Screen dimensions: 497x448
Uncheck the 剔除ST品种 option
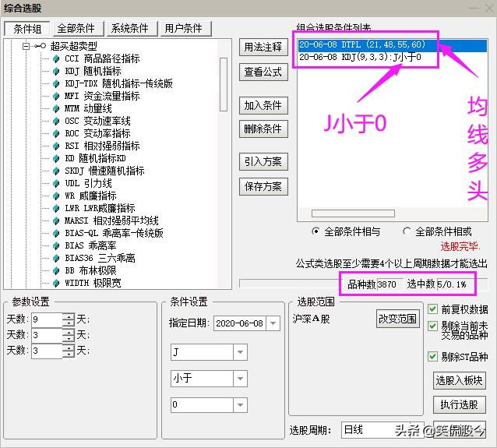pyautogui.click(x=433, y=356)
